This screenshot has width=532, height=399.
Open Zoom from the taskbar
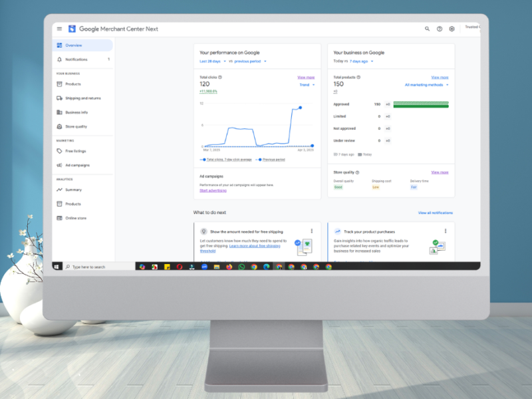[x=204, y=267]
